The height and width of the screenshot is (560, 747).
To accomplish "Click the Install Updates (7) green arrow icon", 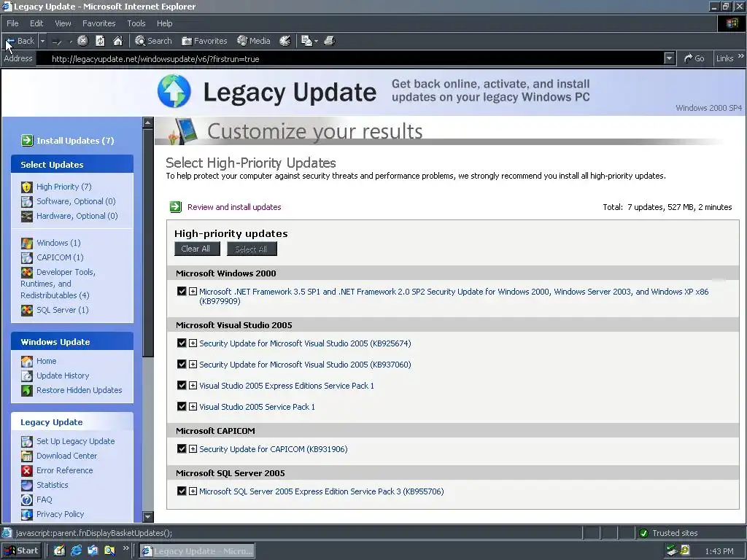I will click(27, 141).
